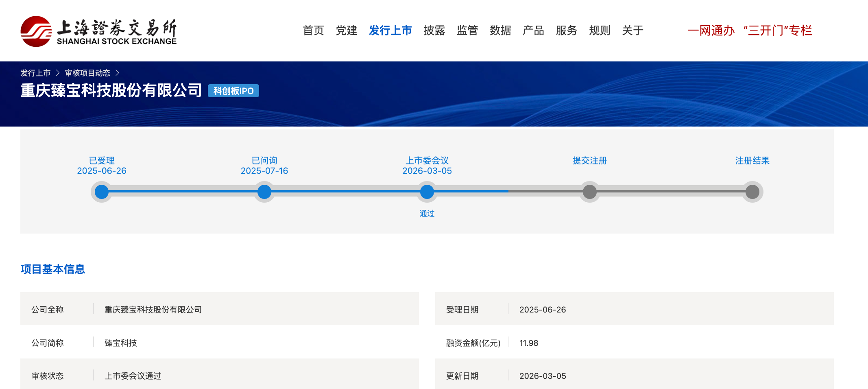Click the 发行上市 breadcrumb link
This screenshot has width=868, height=389.
35,73
